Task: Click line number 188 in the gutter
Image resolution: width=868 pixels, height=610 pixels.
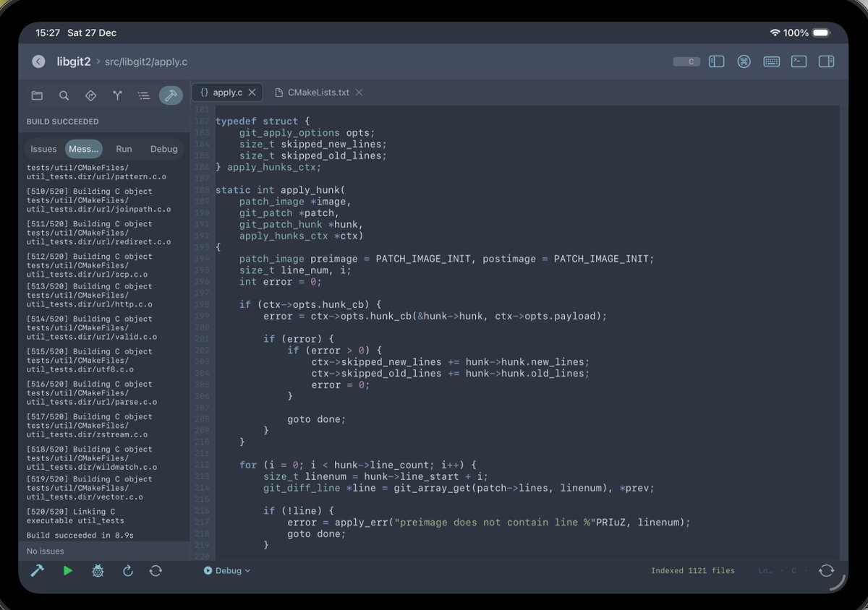Action: coord(202,190)
